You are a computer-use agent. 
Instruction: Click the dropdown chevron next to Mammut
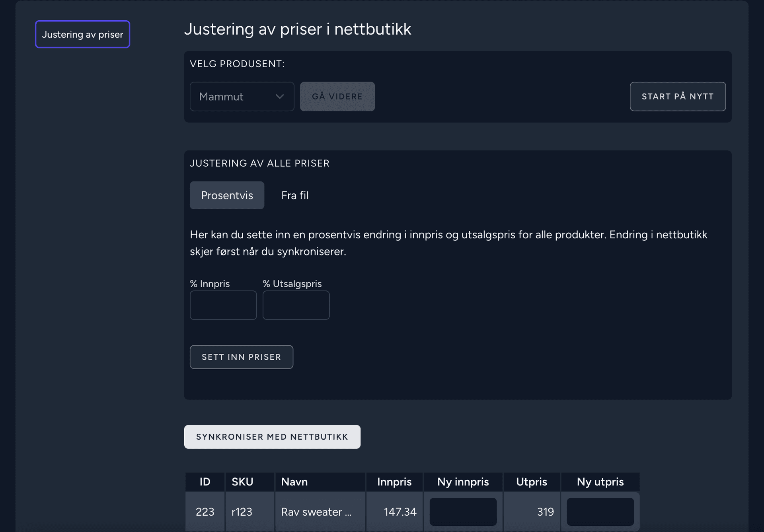point(280,97)
